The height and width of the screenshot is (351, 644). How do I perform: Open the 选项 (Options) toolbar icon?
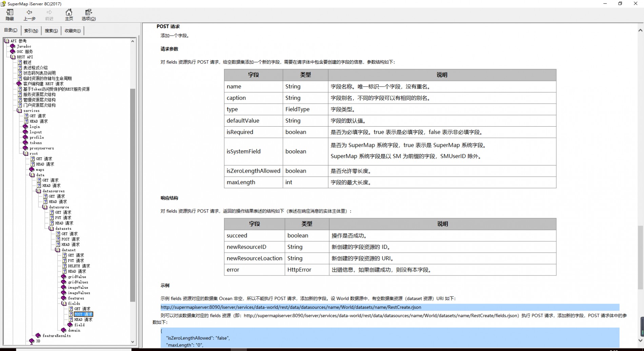[88, 13]
